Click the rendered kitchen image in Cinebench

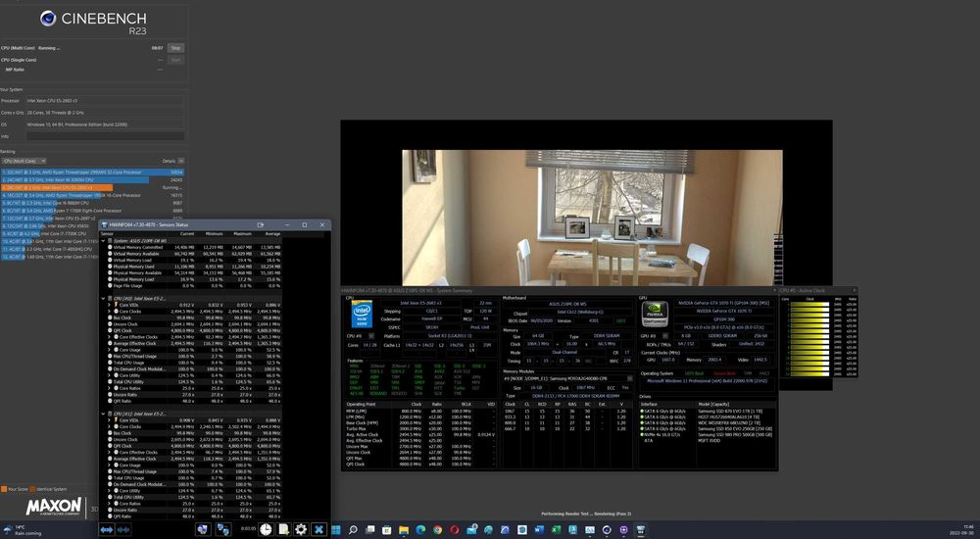[x=592, y=218]
